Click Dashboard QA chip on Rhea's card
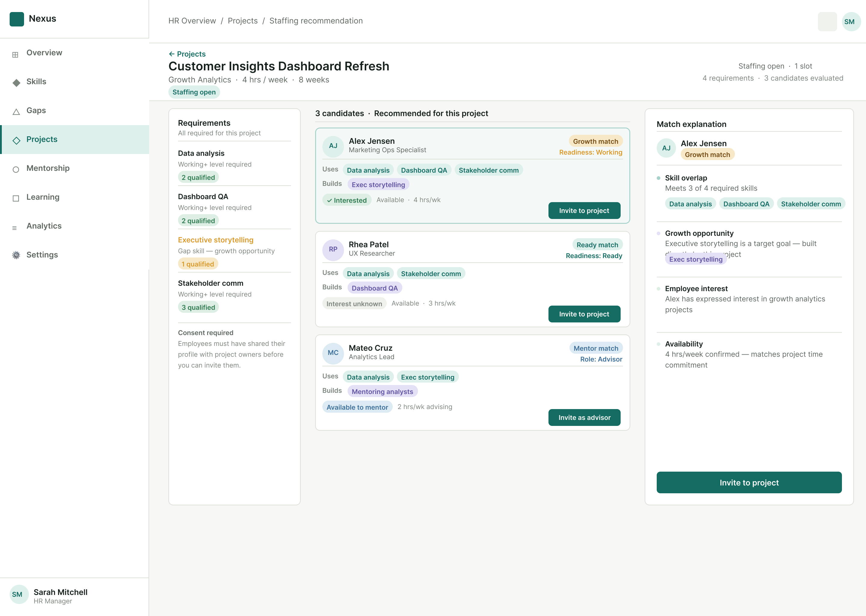Image resolution: width=866 pixels, height=616 pixels. point(375,288)
